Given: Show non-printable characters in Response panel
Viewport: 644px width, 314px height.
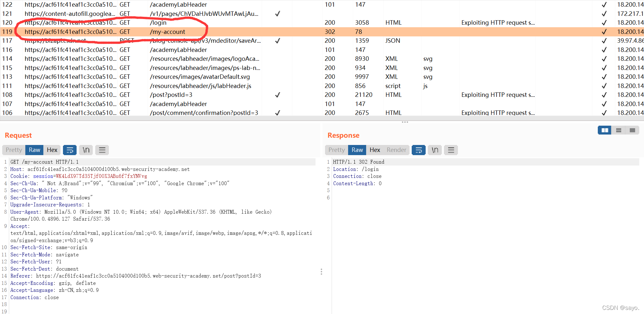Looking at the screenshot, I should [435, 150].
